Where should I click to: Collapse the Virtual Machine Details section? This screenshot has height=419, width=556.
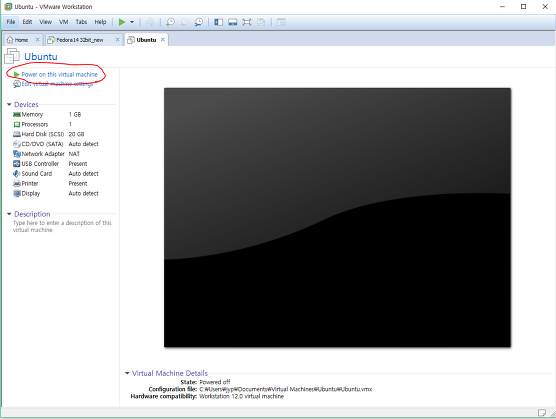click(127, 373)
